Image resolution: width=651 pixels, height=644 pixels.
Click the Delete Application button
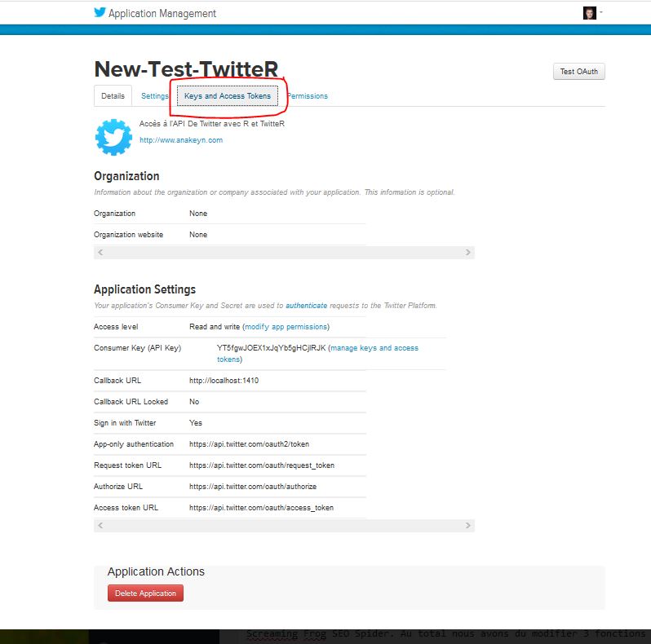click(145, 593)
